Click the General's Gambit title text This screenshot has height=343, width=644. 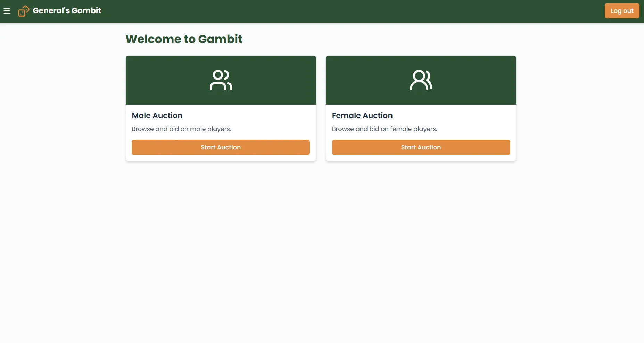click(x=67, y=11)
